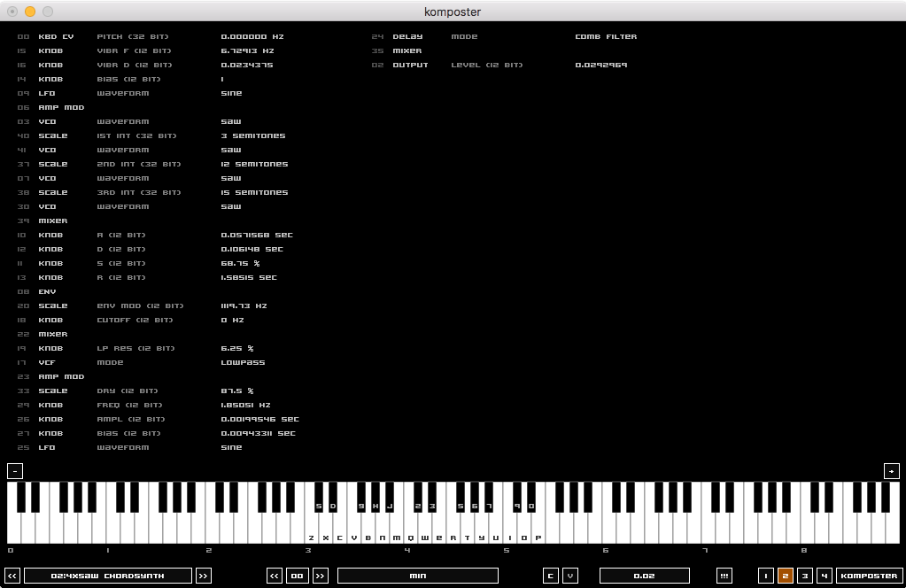This screenshot has height=588, width=906.
Task: Click the 0.106148 sec decay value
Action: [252, 249]
